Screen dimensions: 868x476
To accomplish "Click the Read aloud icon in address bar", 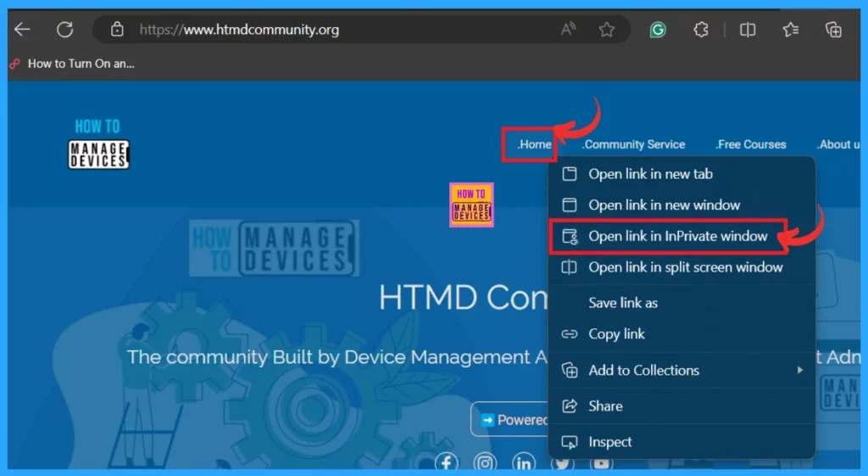I will pos(568,30).
